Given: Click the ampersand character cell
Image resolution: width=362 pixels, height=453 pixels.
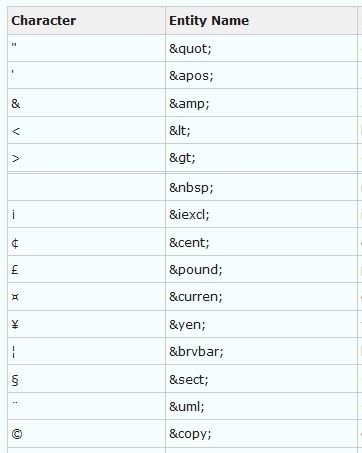Looking at the screenshot, I should [x=86, y=103].
